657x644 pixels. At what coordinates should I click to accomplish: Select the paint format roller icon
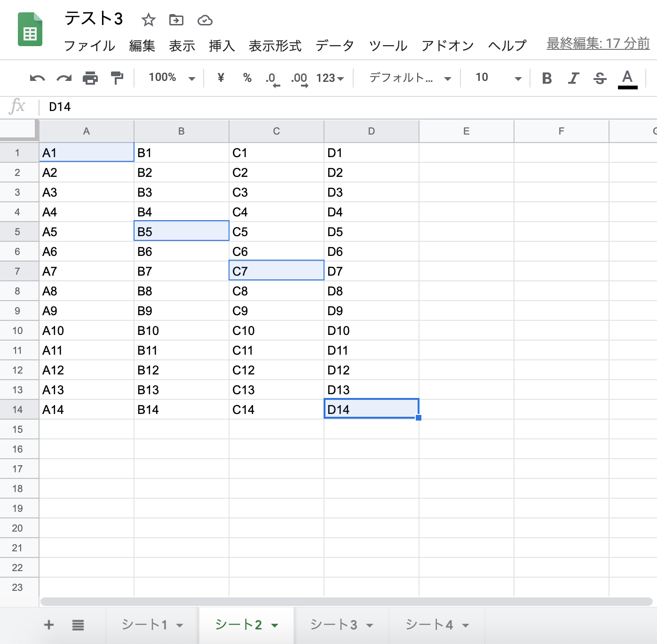click(117, 78)
